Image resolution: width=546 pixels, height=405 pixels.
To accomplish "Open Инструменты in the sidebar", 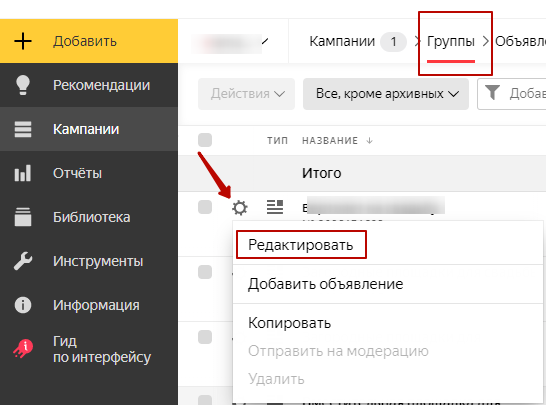I will (89, 261).
